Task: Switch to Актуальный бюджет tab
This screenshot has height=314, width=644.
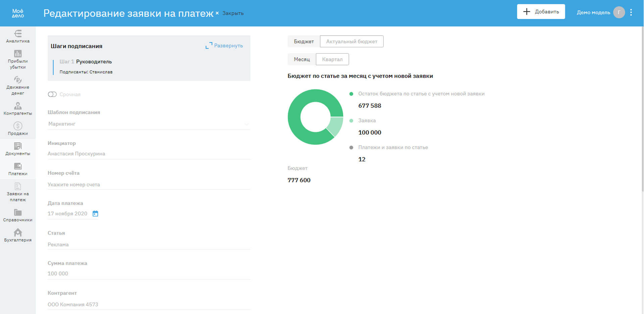Action: point(352,42)
